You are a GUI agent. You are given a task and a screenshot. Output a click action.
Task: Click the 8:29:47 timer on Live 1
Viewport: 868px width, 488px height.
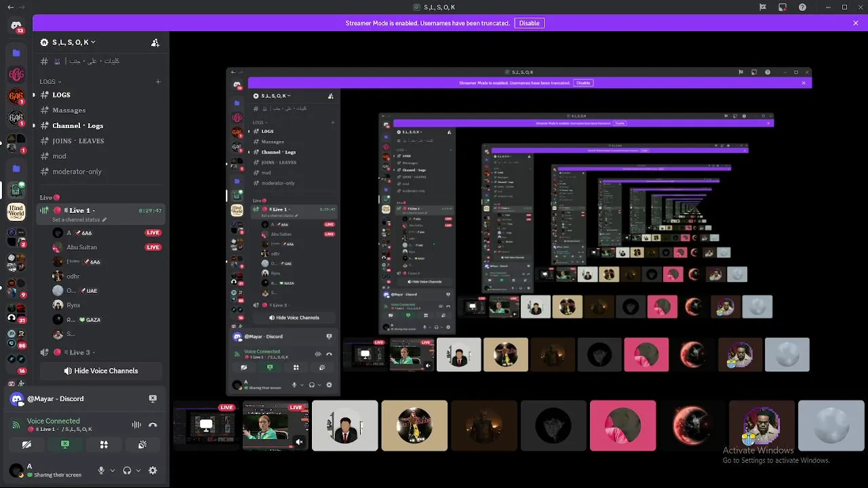point(150,211)
